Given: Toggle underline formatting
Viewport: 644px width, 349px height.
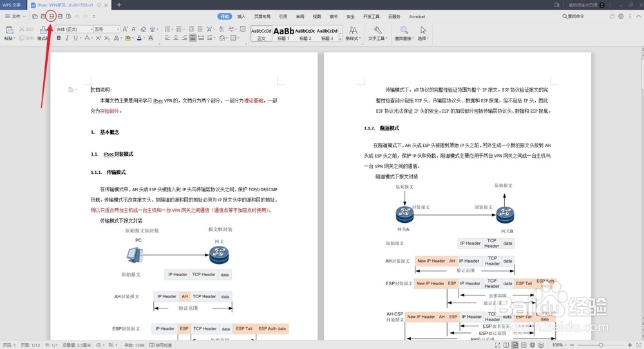Looking at the screenshot, I should [x=75, y=38].
